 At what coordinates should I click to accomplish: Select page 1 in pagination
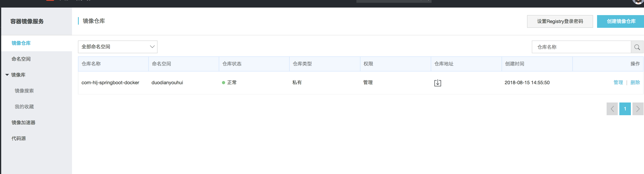pos(625,109)
